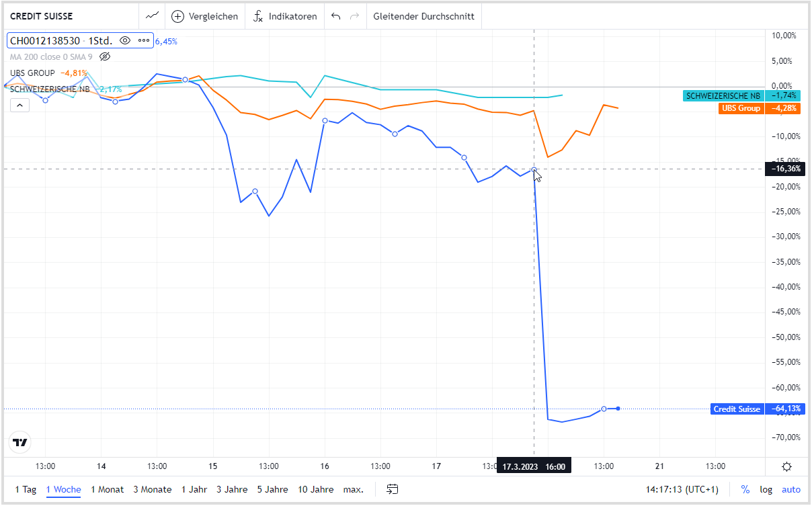The height and width of the screenshot is (506, 812).
Task: Show the MA 200 indicator
Action: coord(104,56)
